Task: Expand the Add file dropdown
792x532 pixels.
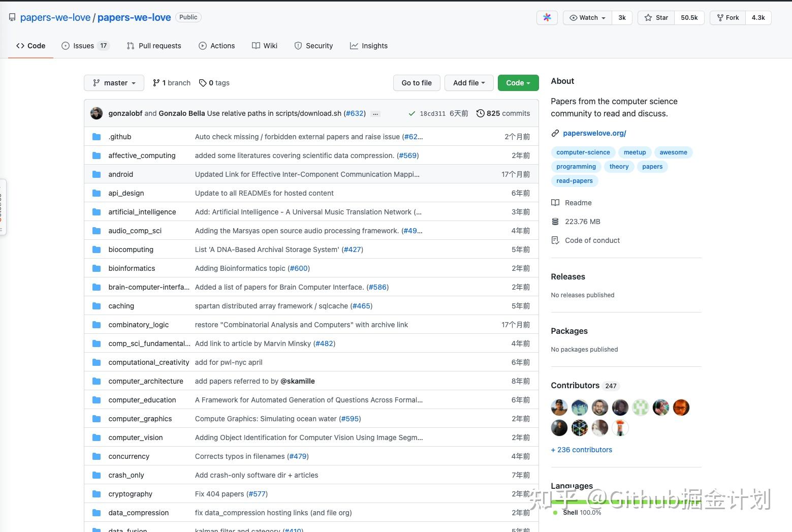Action: [468, 83]
